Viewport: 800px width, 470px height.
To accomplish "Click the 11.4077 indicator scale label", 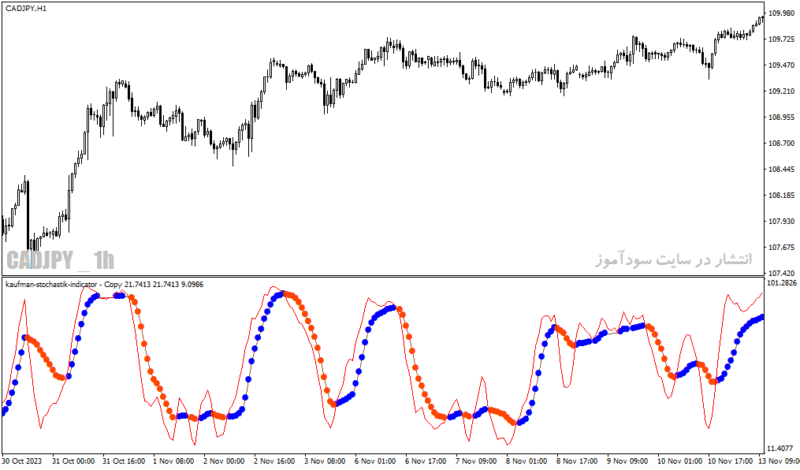I will 783,448.
